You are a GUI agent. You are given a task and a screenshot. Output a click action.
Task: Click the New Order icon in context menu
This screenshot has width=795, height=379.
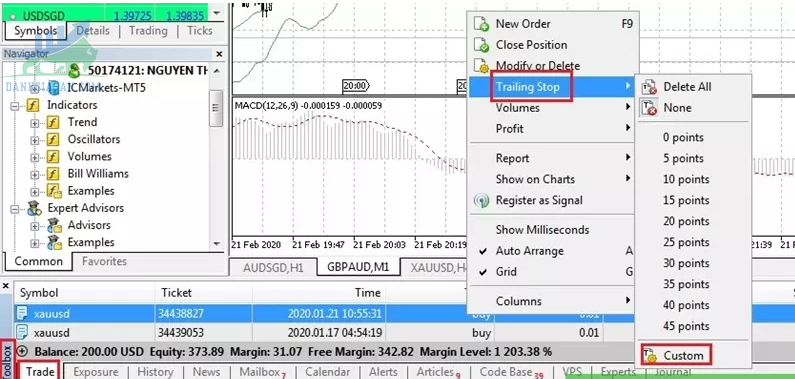pyautogui.click(x=481, y=24)
